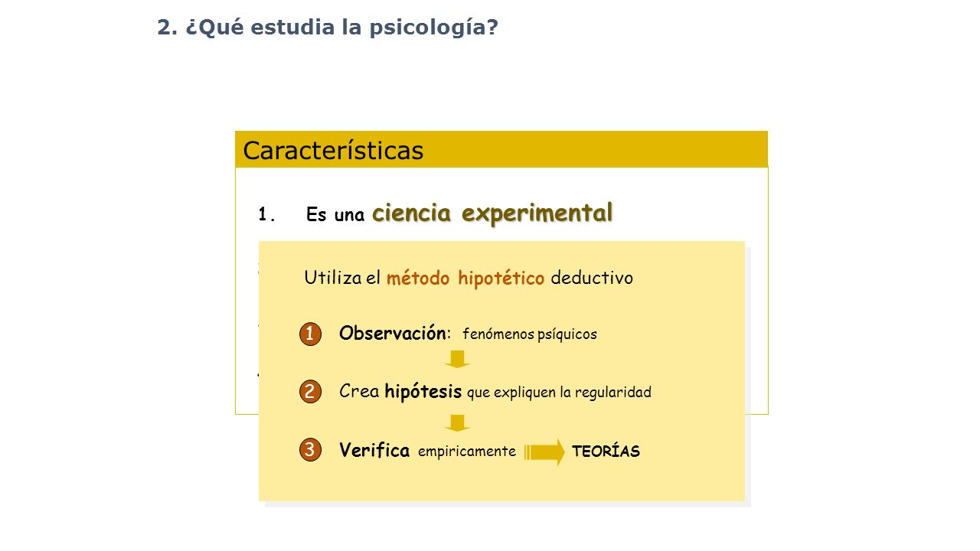Click the TEORÍAS text
Viewport: 980px width, 551px height.
pos(606,452)
